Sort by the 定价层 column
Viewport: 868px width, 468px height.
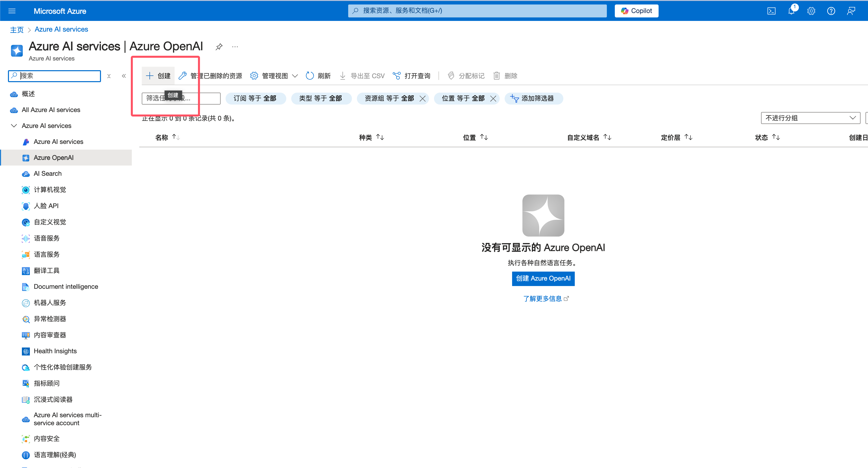coord(677,137)
